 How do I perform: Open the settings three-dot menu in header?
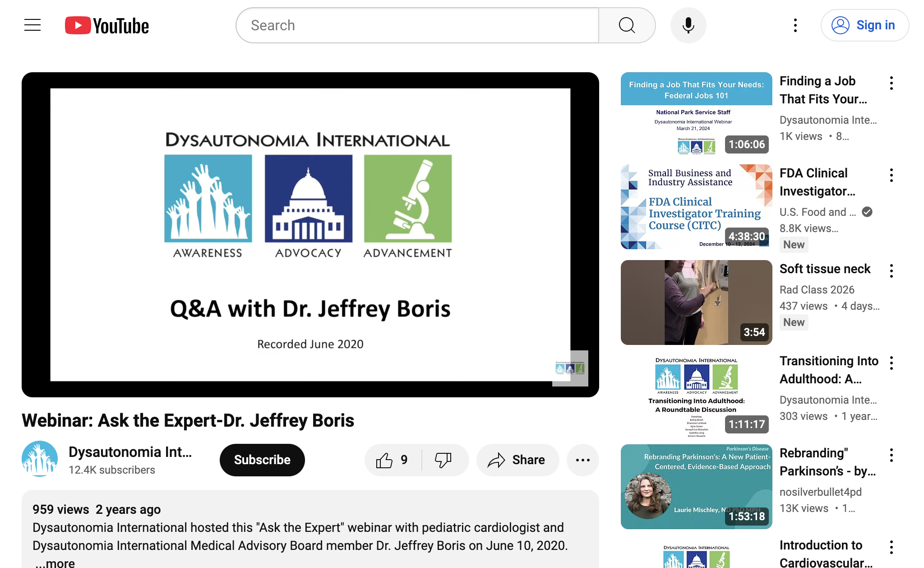pyautogui.click(x=795, y=25)
